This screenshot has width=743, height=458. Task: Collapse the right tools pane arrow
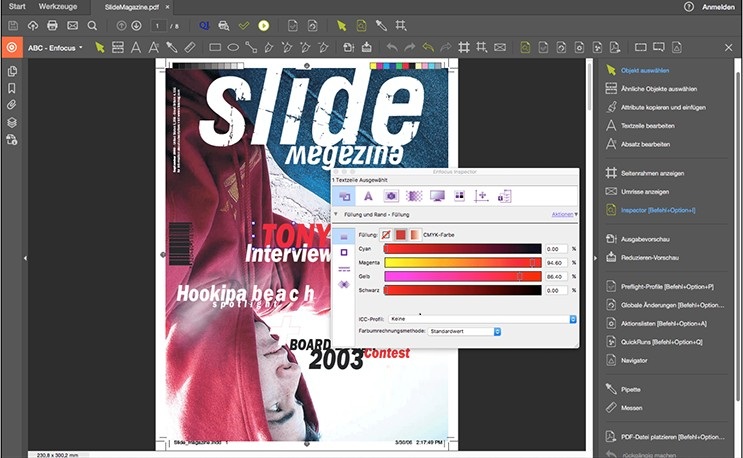pos(596,258)
